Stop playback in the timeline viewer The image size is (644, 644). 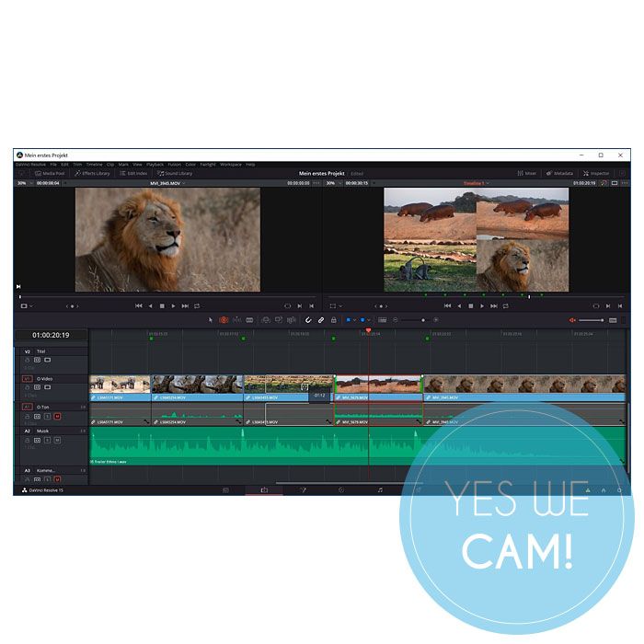click(x=470, y=305)
